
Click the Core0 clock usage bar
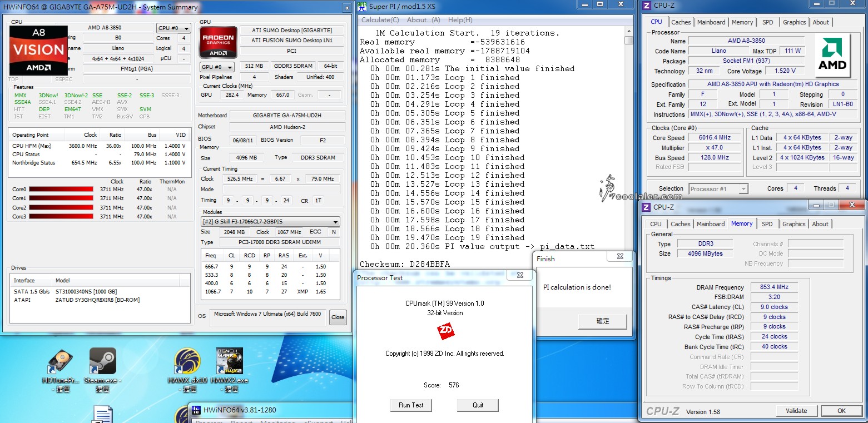(x=61, y=190)
